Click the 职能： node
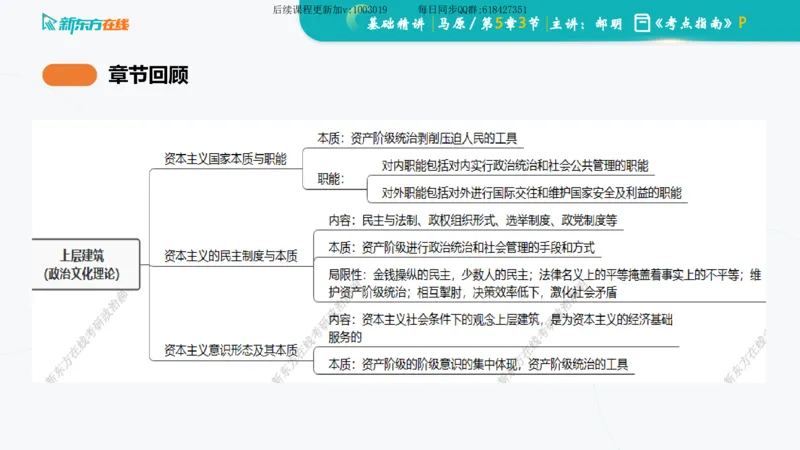Viewport: 800px width, 450px height. point(331,179)
